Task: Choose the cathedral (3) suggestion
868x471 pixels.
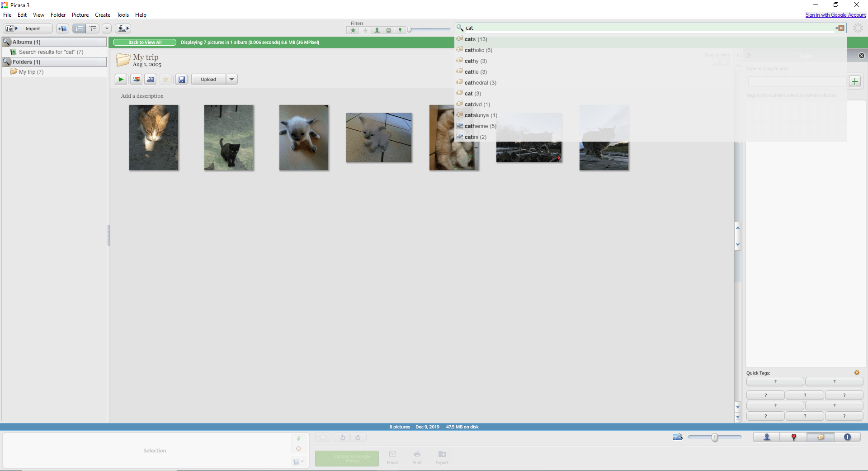Action: [x=480, y=83]
